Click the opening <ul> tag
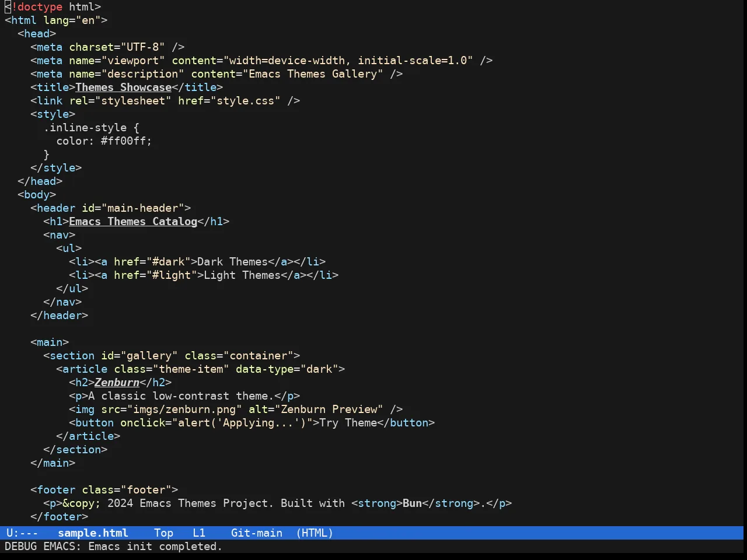The height and width of the screenshot is (560, 747). click(x=69, y=248)
